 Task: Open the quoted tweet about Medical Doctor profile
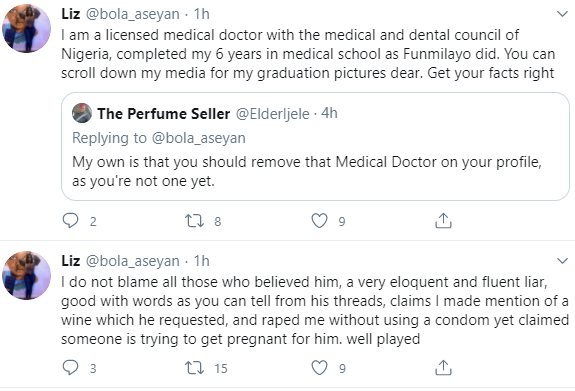click(315, 146)
